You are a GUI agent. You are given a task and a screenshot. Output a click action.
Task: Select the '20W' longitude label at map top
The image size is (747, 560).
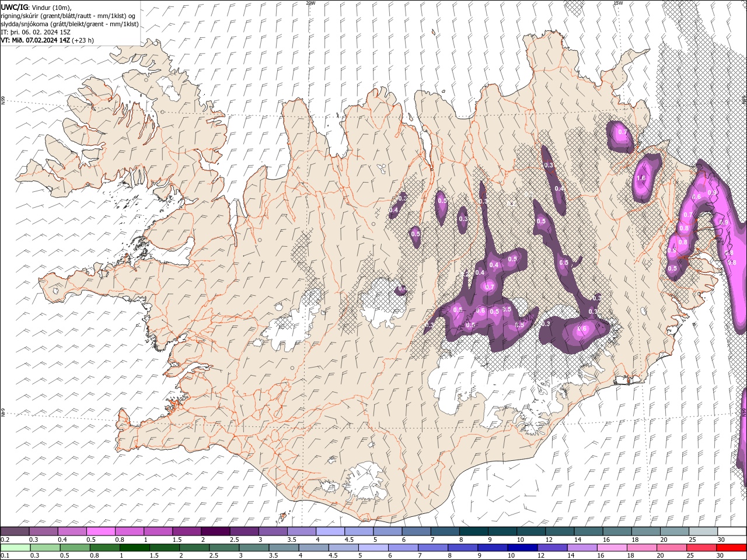coord(310,3)
